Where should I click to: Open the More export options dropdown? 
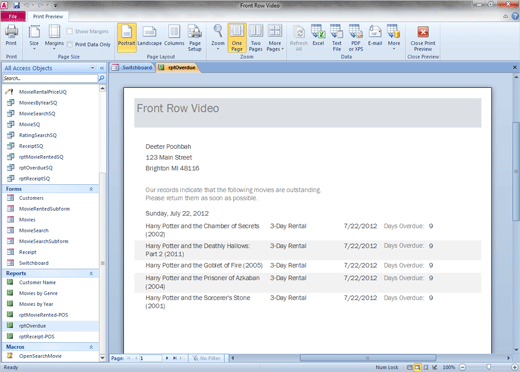[394, 37]
